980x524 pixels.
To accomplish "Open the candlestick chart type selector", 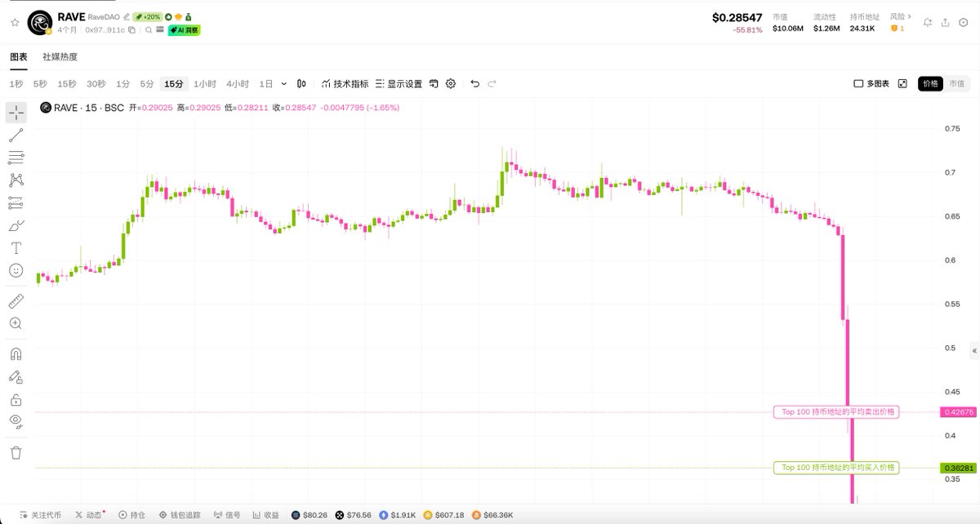I will click(x=301, y=83).
